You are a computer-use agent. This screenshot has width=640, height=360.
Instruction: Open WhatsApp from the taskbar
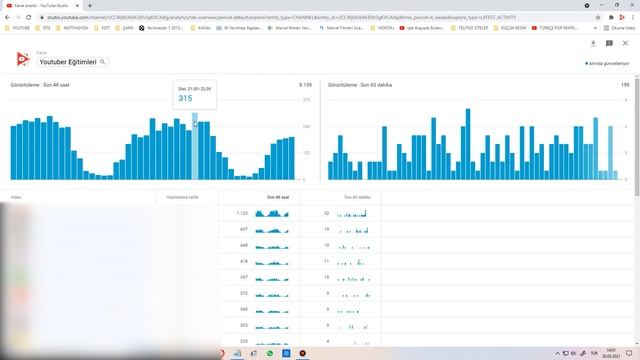pyautogui.click(x=270, y=353)
